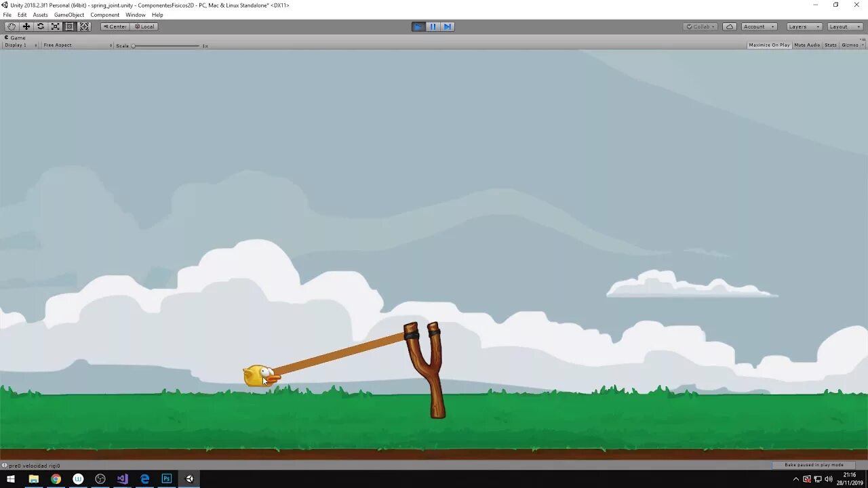The width and height of the screenshot is (868, 488).
Task: Toggle Local/Global handle rotation
Action: click(144, 26)
